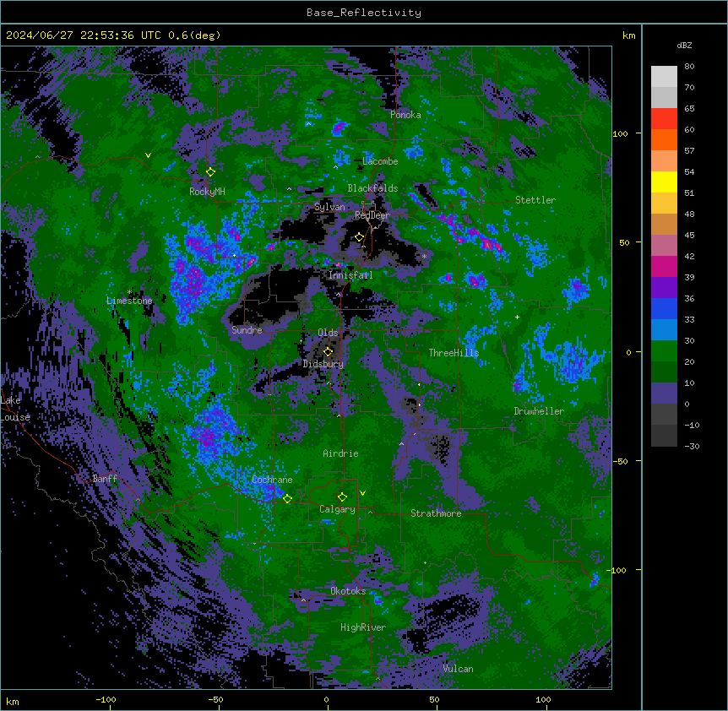
Task: Click the Didsbury town label
Action: pos(323,364)
